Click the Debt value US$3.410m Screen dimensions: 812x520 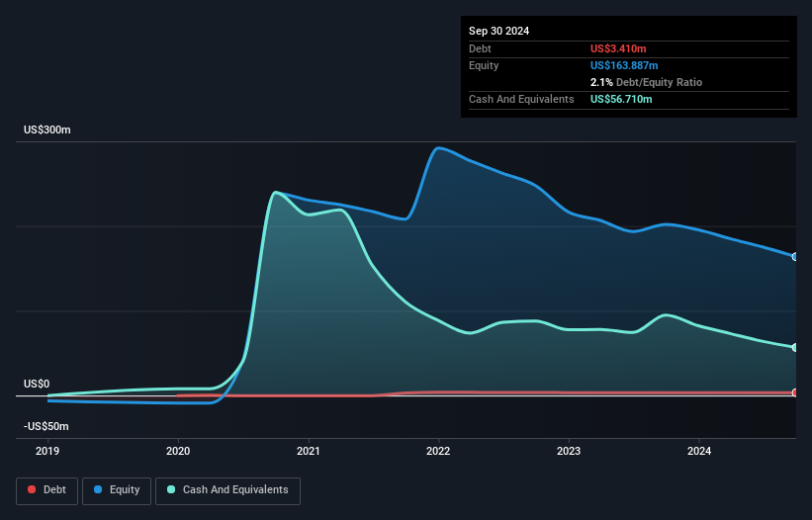tap(618, 48)
